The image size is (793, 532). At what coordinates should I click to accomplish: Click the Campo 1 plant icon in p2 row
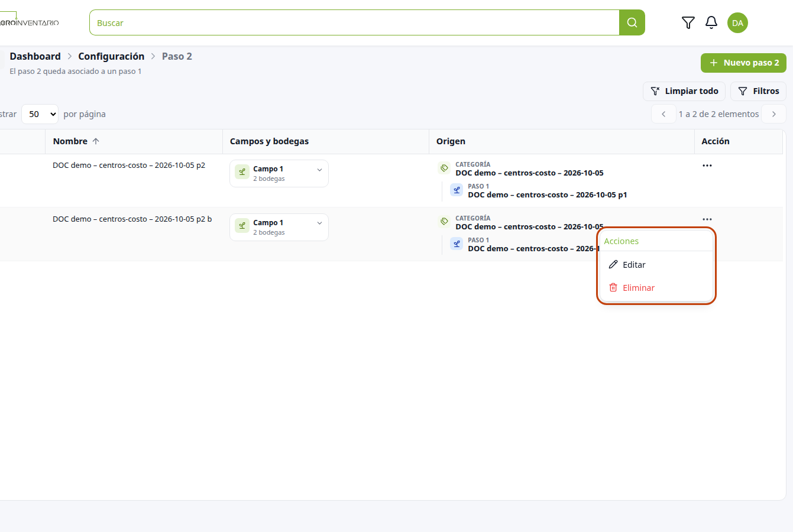click(x=242, y=172)
